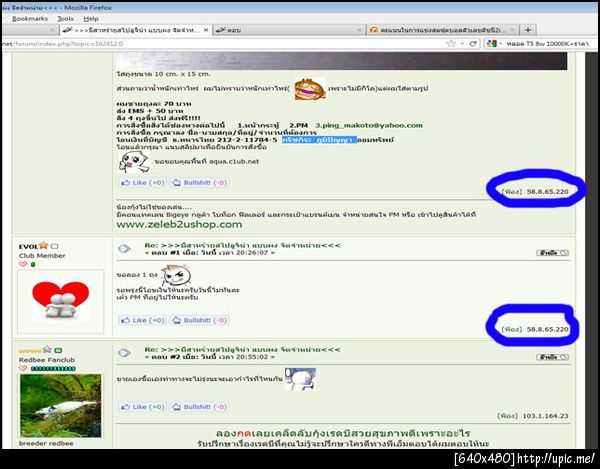Viewport: 600px width, 469px height.
Task: Open the Google search engine dropdown
Action: [x=492, y=44]
